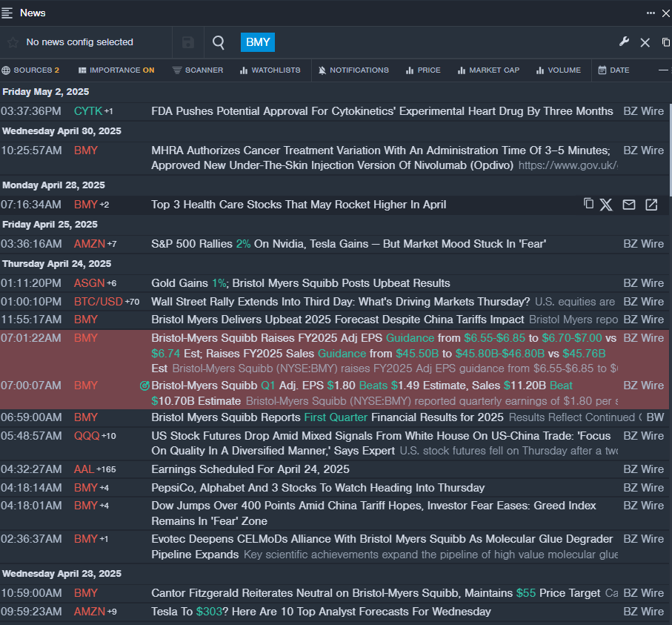Click the AAL ticker symbol

84,469
